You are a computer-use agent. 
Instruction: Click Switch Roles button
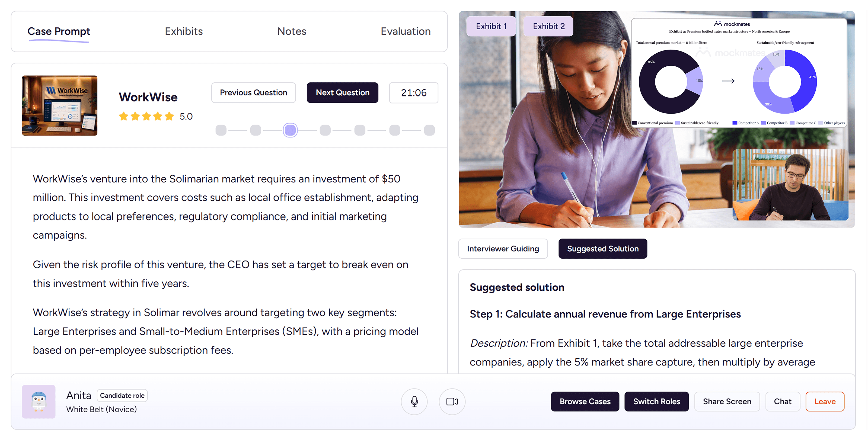(656, 401)
